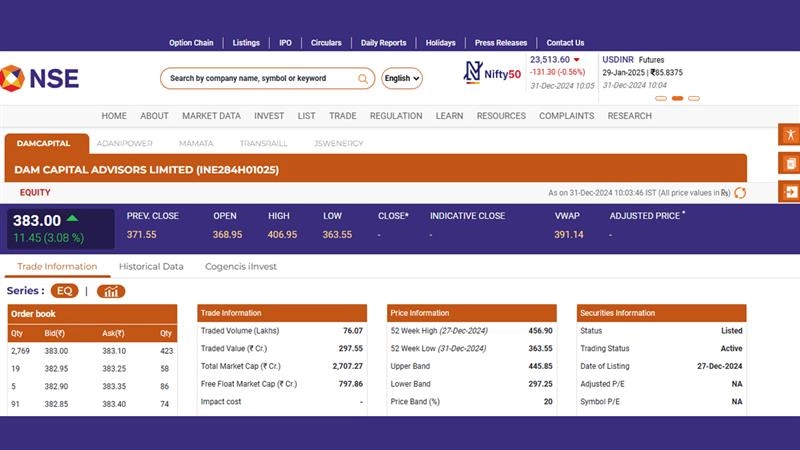The image size is (800, 450).
Task: Refresh the stock quote data
Action: pos(740,193)
